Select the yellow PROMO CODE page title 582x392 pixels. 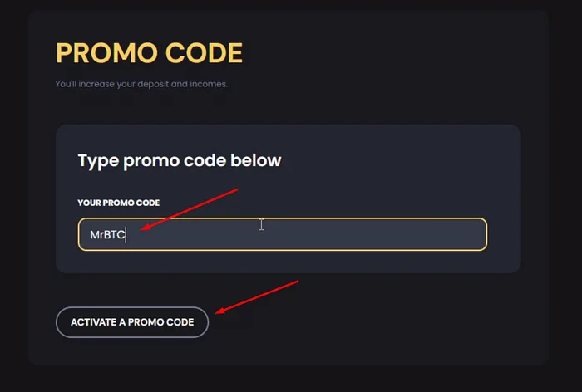tap(149, 53)
